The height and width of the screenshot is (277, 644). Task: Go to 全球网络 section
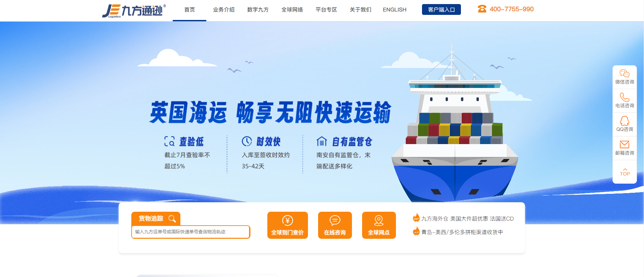tap(292, 10)
